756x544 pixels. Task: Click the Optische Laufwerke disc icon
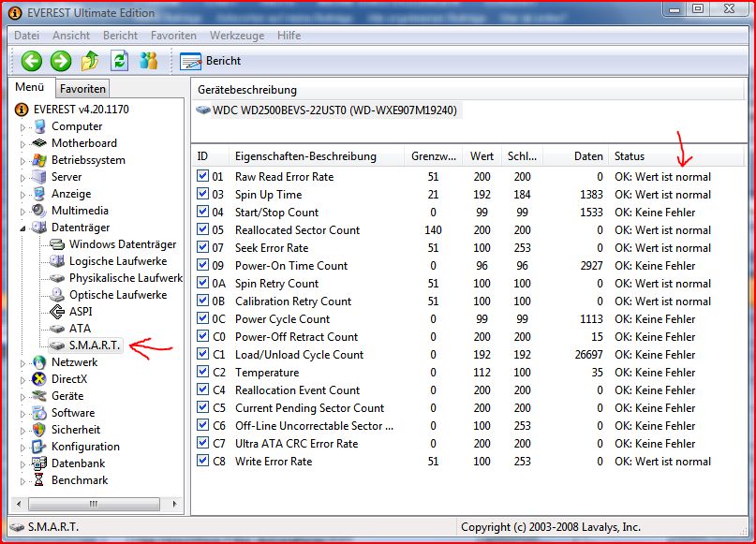[x=57, y=295]
